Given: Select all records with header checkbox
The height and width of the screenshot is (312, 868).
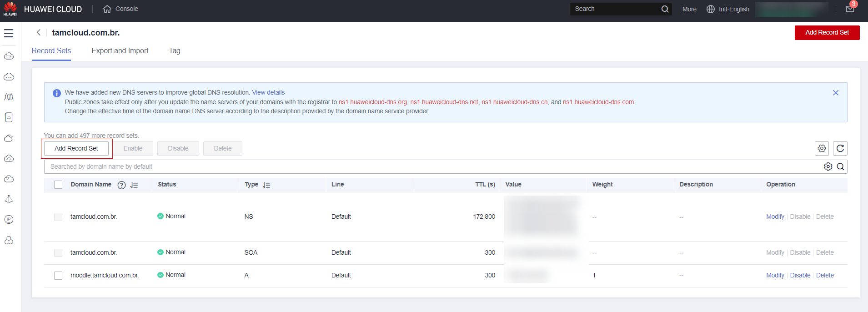Looking at the screenshot, I should [x=58, y=185].
